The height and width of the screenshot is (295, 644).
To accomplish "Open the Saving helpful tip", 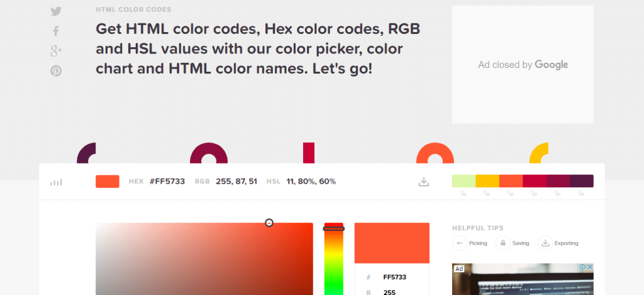I will pos(513,243).
